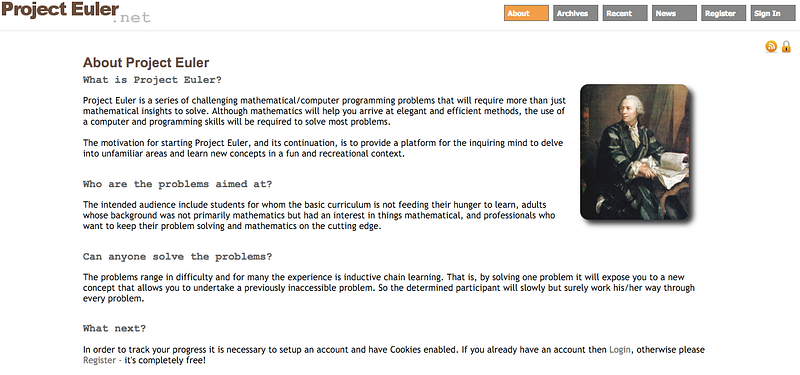Click the 'What is Project Euler?' subheading
The image size is (800, 375).
tap(153, 80)
